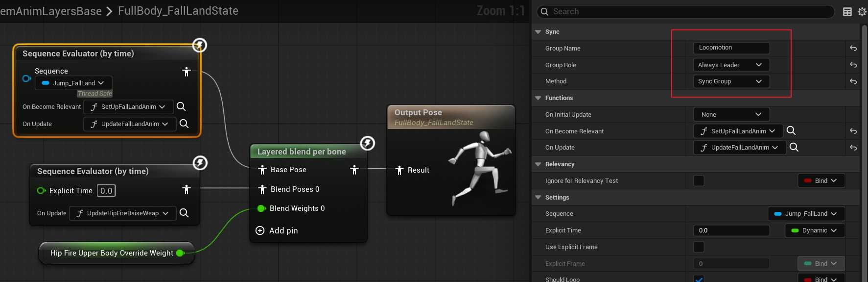Viewport: 868px width, 282px height.
Task: Open the Method Sync Group dropdown
Action: 731,81
